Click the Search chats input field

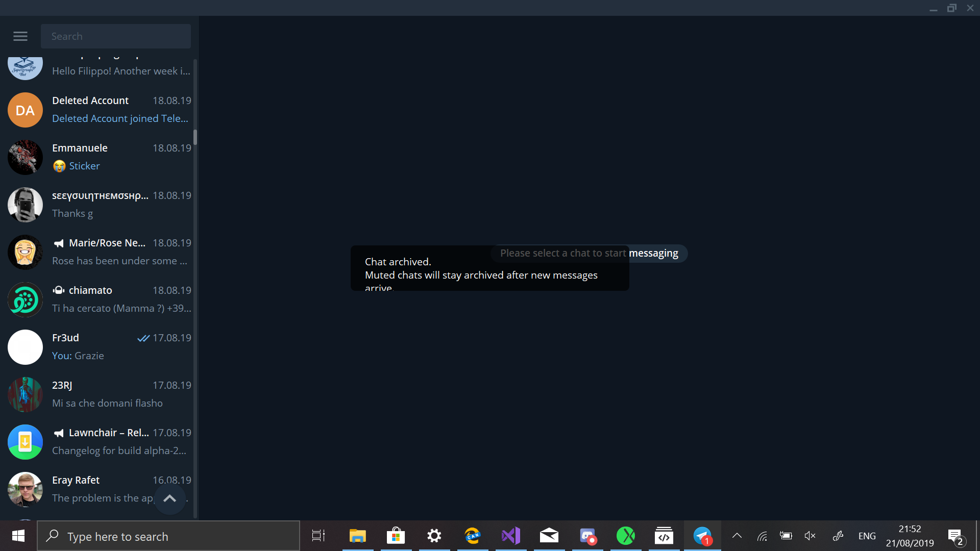[115, 36]
